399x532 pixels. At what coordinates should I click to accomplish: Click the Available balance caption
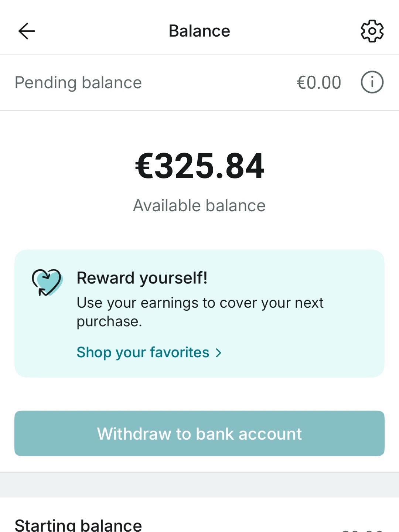point(199,206)
